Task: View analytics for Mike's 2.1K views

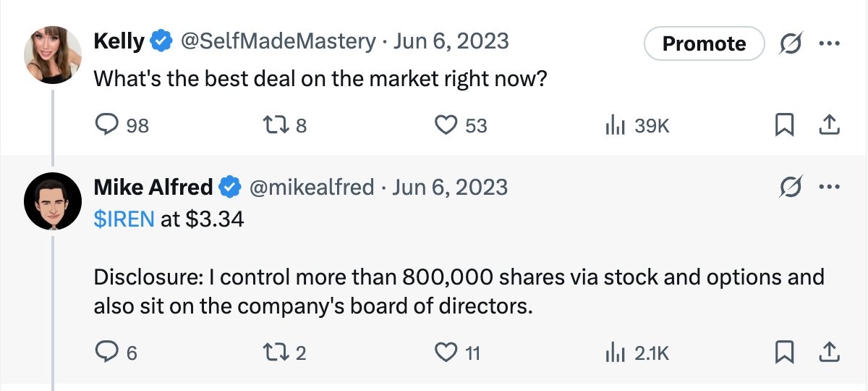Action: click(x=614, y=353)
